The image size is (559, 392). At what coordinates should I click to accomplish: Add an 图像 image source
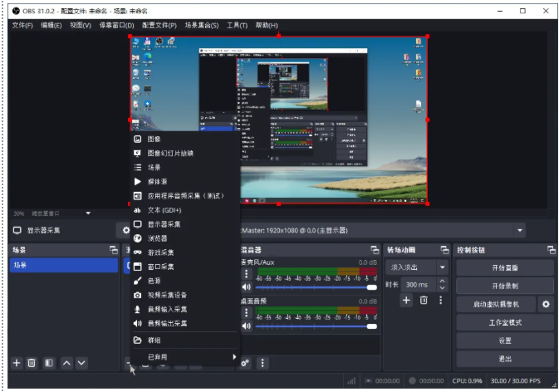click(x=184, y=139)
